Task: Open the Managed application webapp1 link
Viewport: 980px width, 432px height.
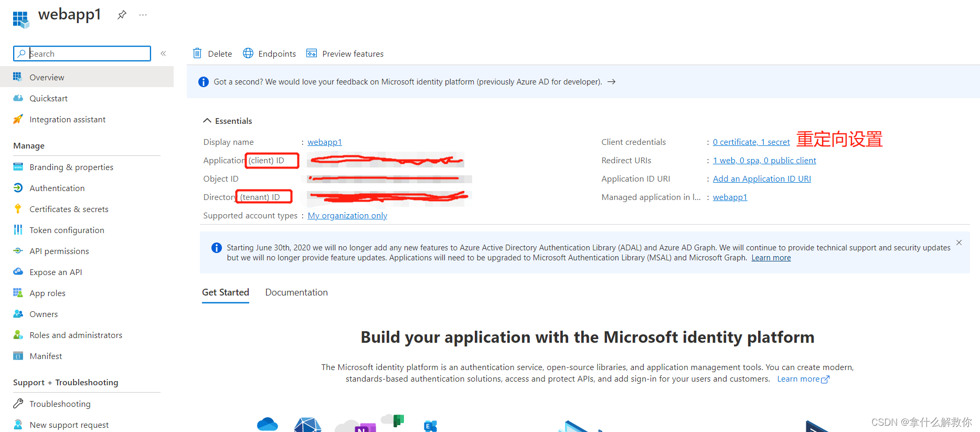Action: [730, 197]
